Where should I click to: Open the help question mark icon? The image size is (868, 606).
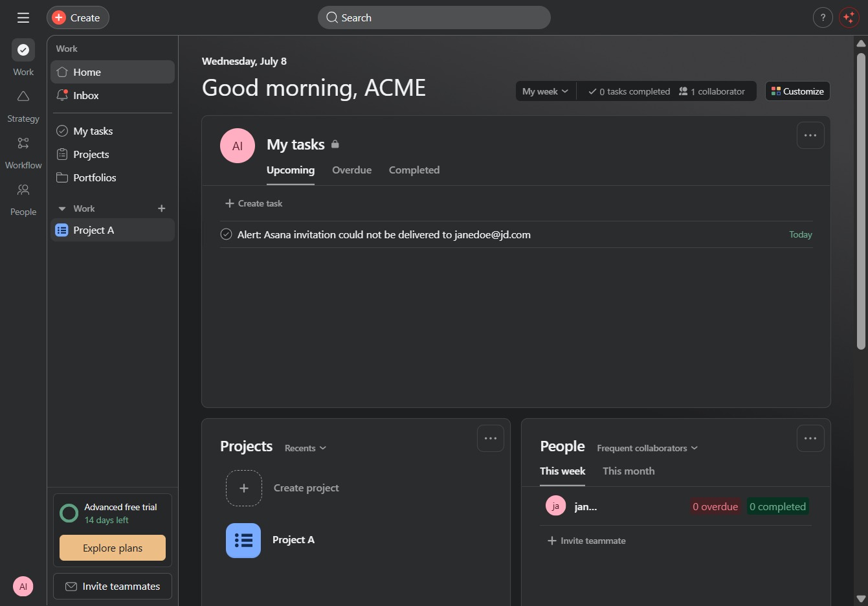pyautogui.click(x=823, y=17)
